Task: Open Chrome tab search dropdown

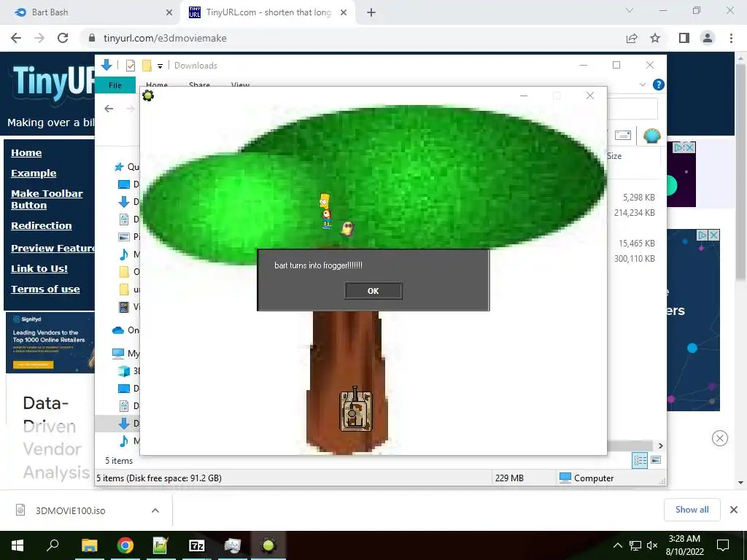Action: (x=630, y=10)
